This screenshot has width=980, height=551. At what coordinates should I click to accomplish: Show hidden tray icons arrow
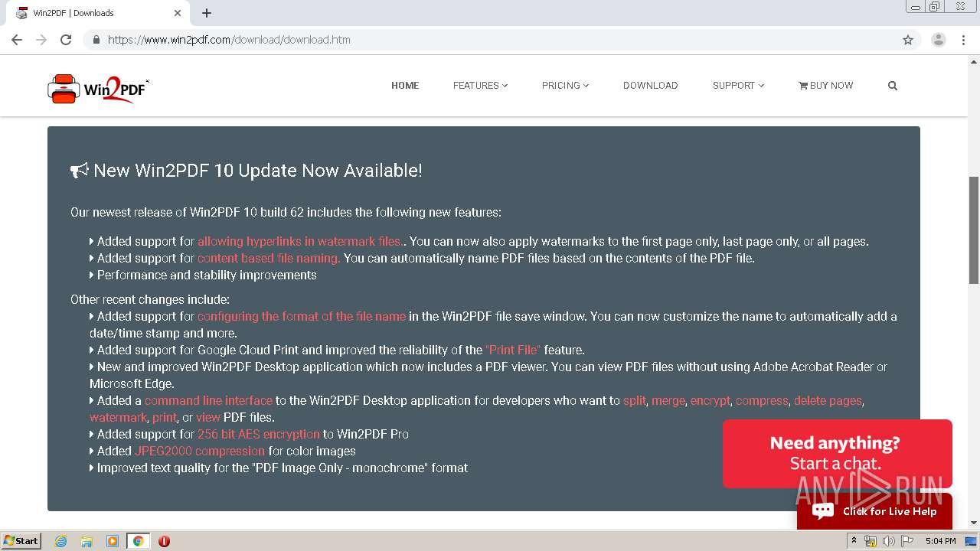(x=854, y=541)
